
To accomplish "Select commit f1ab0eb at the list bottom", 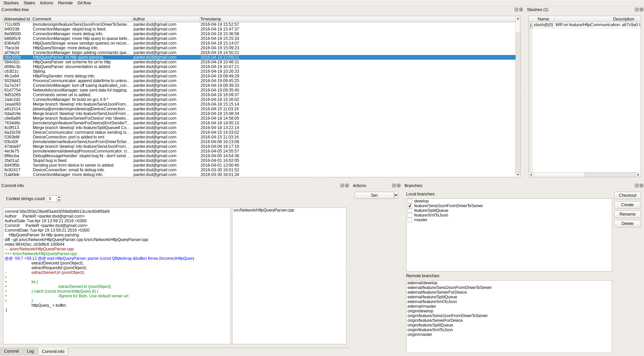I will click(259, 175).
